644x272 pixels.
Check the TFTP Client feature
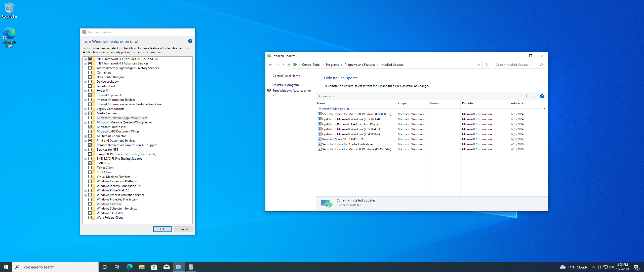(90, 172)
